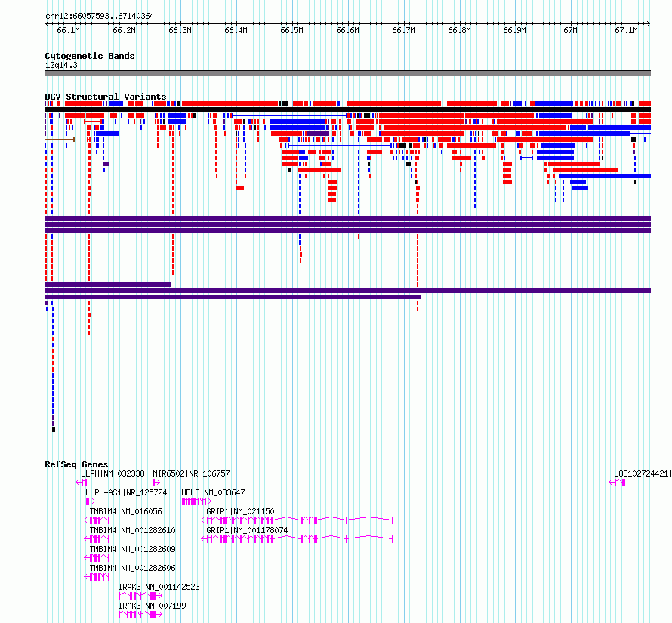
Task: Click the TMBIM4|NM_016056 label
Action: click(x=125, y=511)
